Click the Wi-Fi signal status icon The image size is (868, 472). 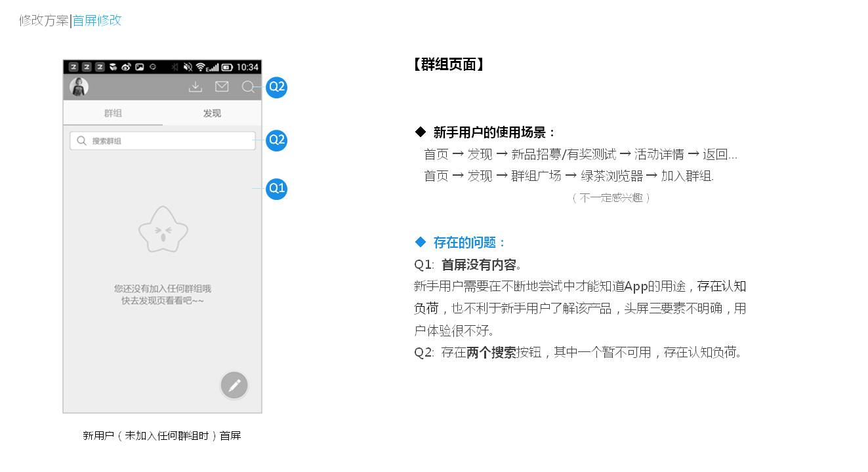(201, 67)
